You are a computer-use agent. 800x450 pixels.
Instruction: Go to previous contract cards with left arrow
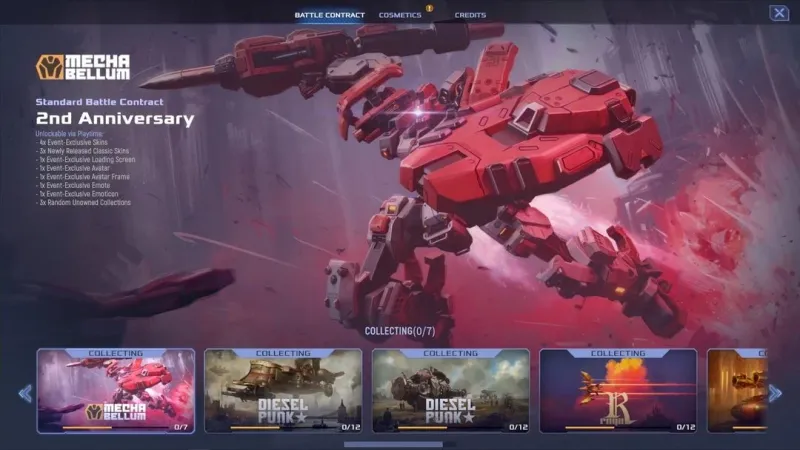25,393
